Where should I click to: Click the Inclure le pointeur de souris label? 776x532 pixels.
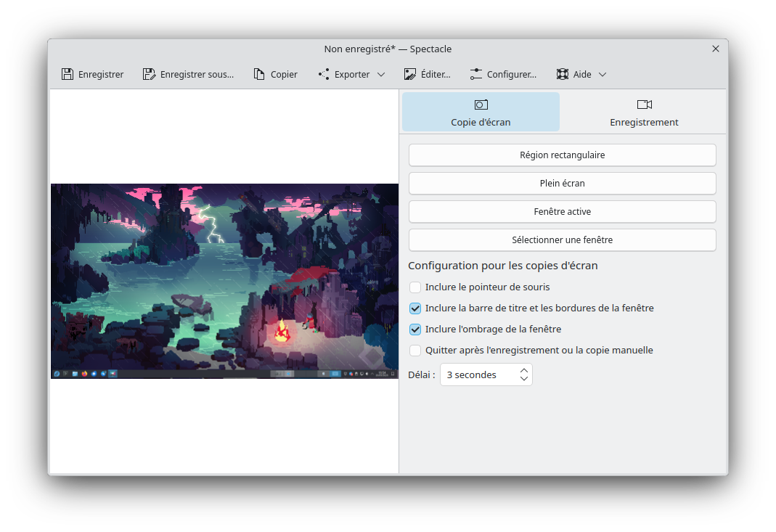(488, 287)
